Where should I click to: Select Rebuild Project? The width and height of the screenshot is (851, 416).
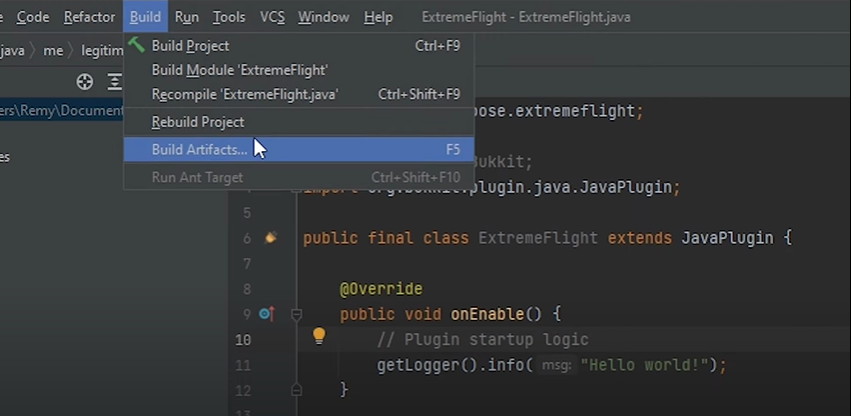pos(299,122)
